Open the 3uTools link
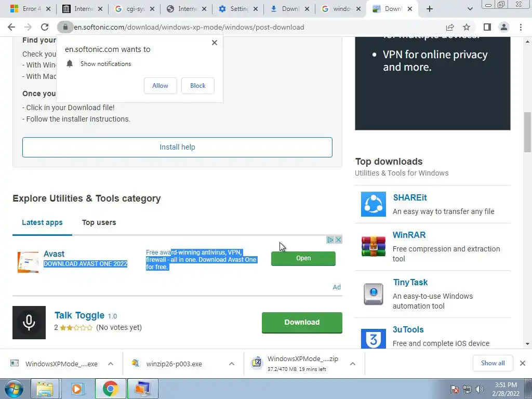Viewport: 532px width, 399px height. pos(408,329)
